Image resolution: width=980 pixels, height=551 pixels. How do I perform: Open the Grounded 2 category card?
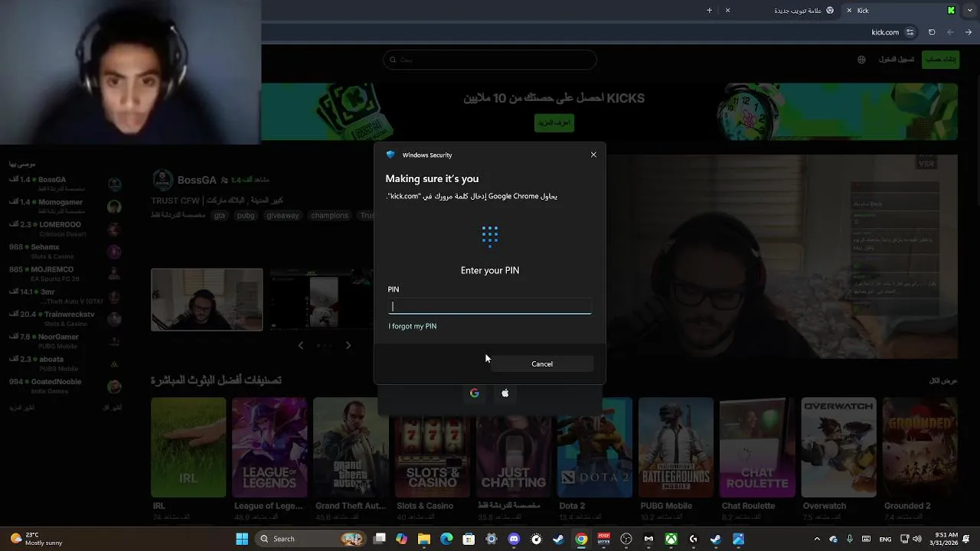coord(920,448)
